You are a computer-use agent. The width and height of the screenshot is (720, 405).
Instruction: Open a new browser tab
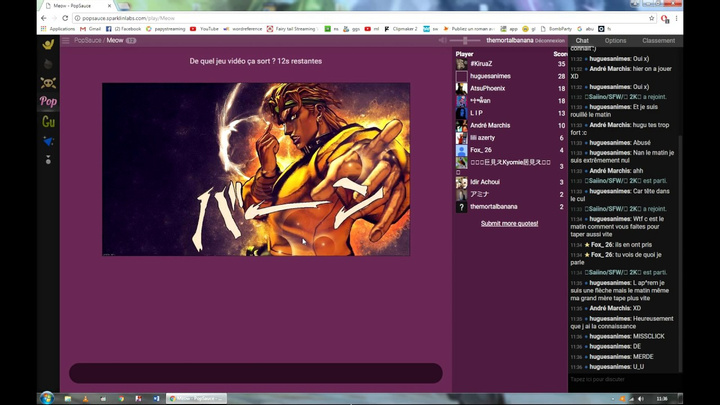[x=123, y=6]
